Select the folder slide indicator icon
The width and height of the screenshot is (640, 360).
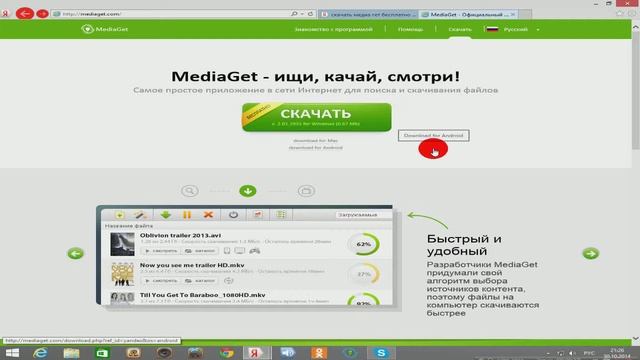(306, 191)
